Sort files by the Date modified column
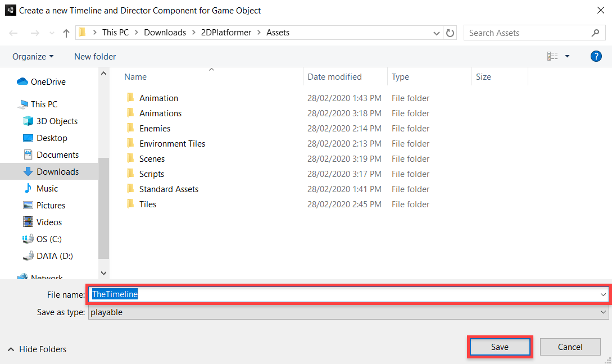 [334, 77]
